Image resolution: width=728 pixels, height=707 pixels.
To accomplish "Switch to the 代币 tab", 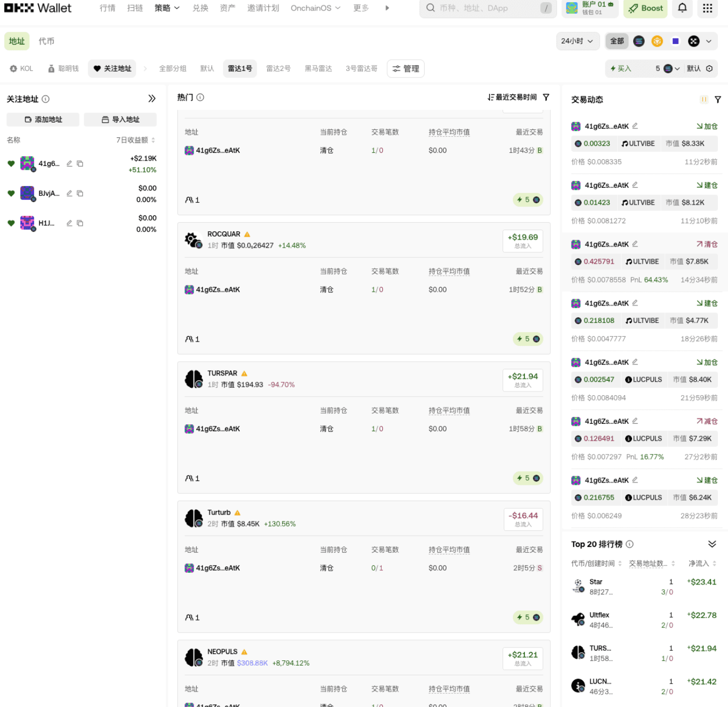I will (x=46, y=41).
